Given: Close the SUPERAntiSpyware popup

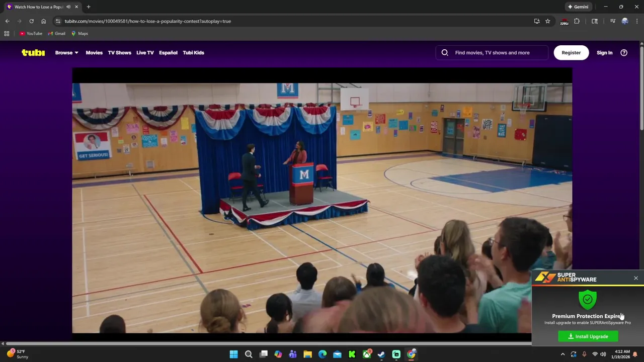Looking at the screenshot, I should pos(636,278).
